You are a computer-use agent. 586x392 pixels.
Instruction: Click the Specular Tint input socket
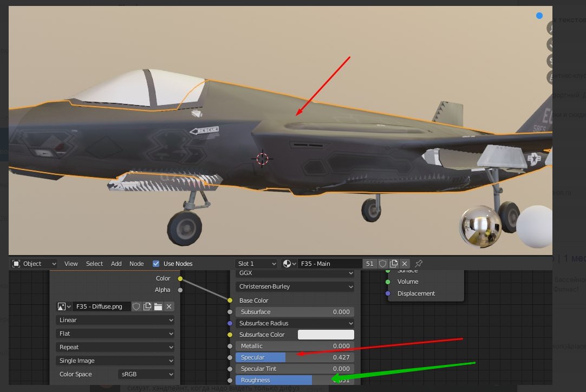(230, 369)
